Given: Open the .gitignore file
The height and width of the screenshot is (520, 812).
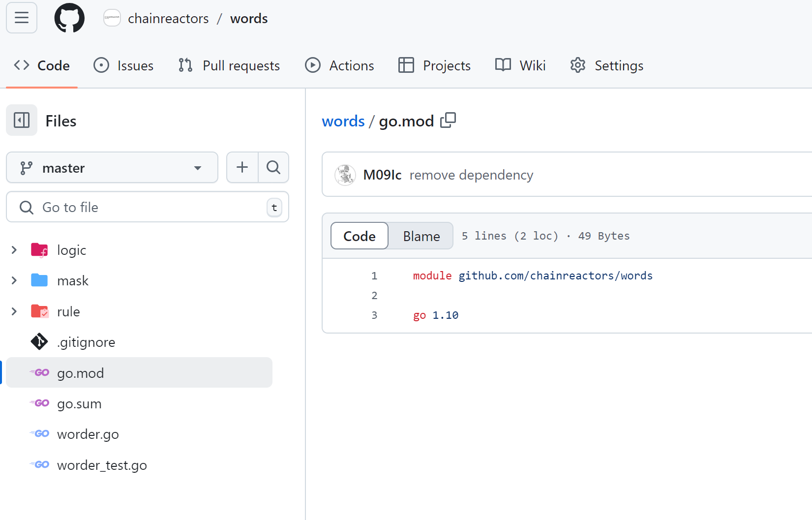Looking at the screenshot, I should tap(86, 342).
